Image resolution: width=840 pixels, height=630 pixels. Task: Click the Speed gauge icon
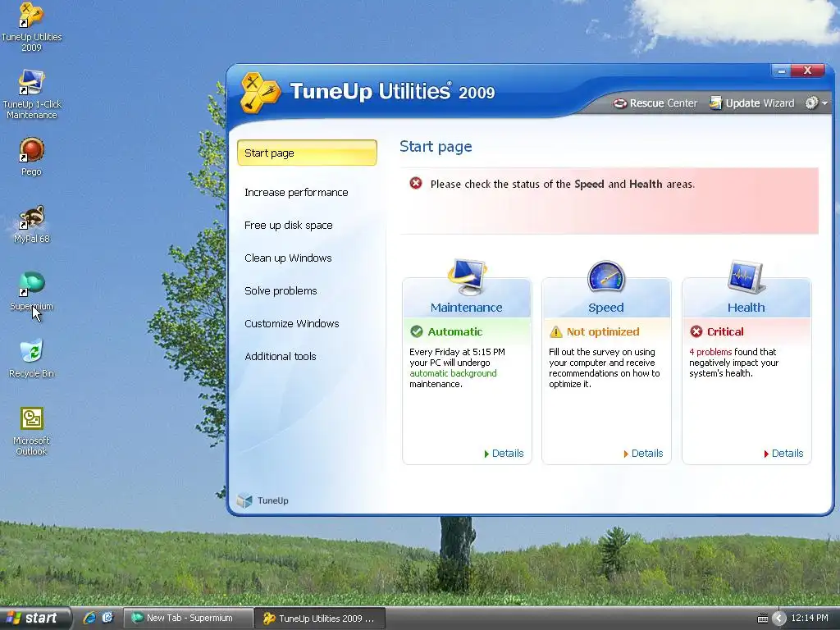pyautogui.click(x=606, y=276)
